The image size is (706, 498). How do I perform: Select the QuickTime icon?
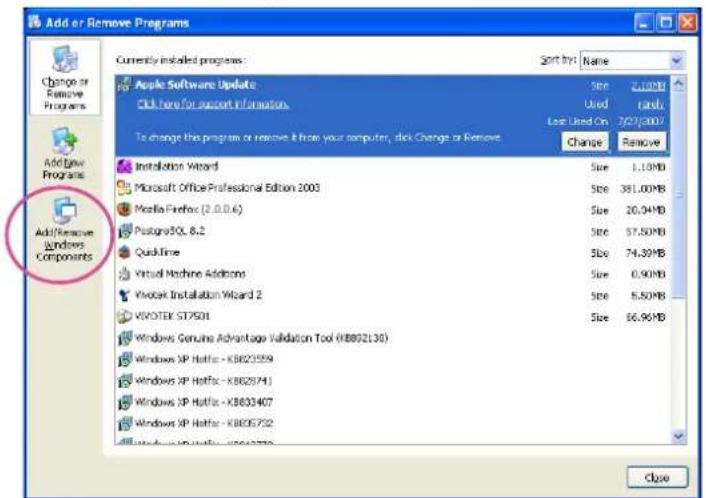pos(124,252)
